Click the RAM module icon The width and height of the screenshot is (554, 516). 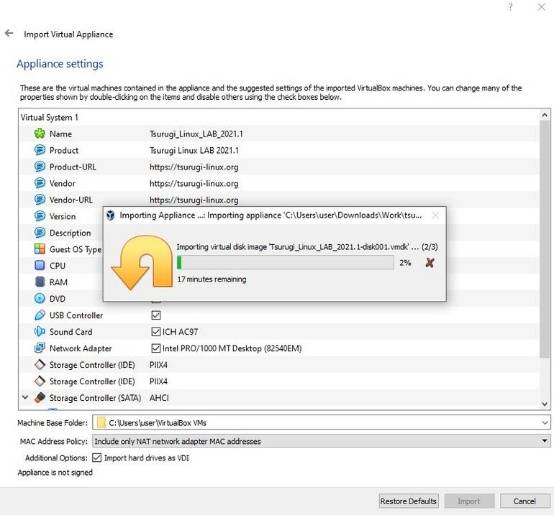[x=40, y=282]
